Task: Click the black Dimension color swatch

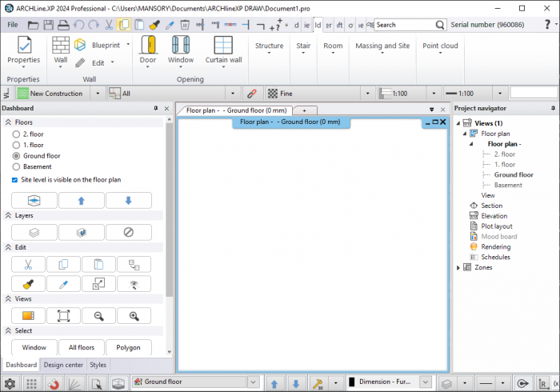Action: pyautogui.click(x=352, y=382)
